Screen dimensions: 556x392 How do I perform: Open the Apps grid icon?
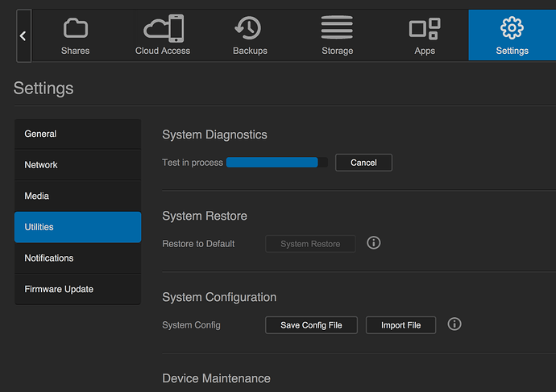click(x=425, y=29)
